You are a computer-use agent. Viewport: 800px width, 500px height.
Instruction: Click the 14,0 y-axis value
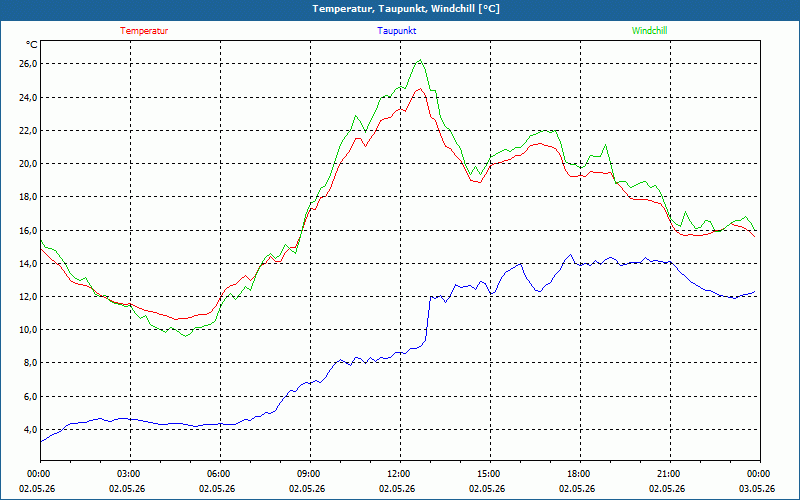click(28, 263)
